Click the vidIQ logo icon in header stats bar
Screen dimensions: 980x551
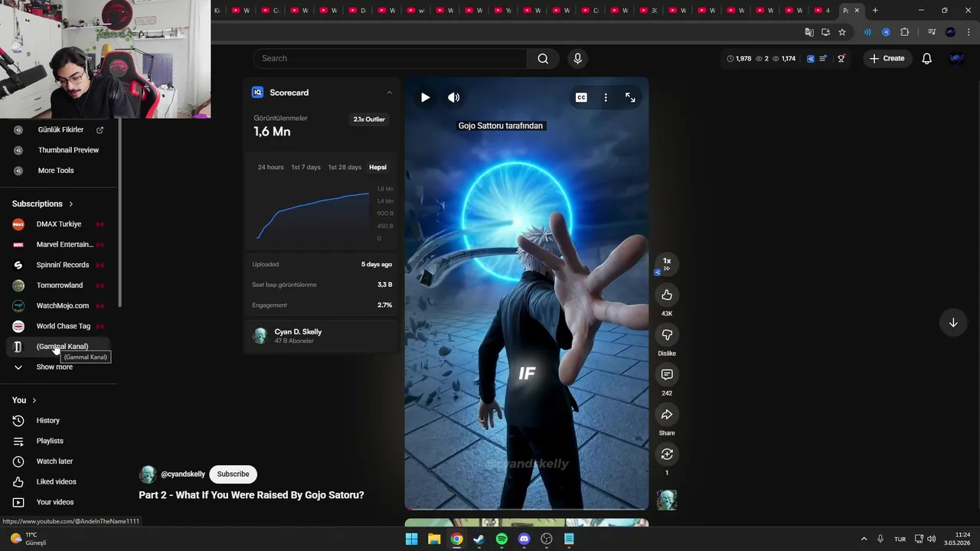[811, 58]
